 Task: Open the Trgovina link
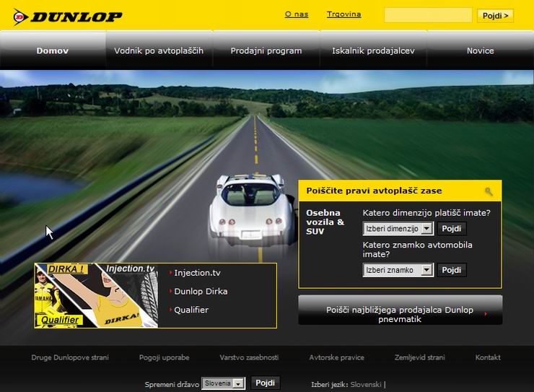coord(343,14)
